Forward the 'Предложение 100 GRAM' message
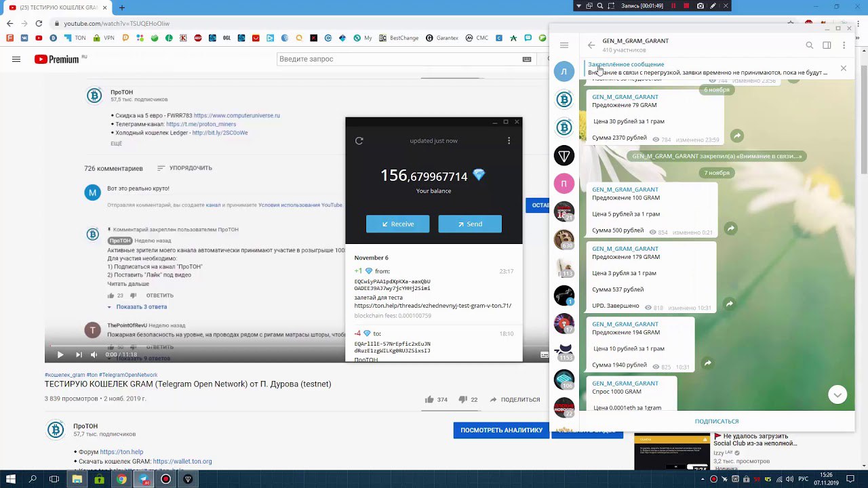This screenshot has width=868, height=488. [x=731, y=229]
